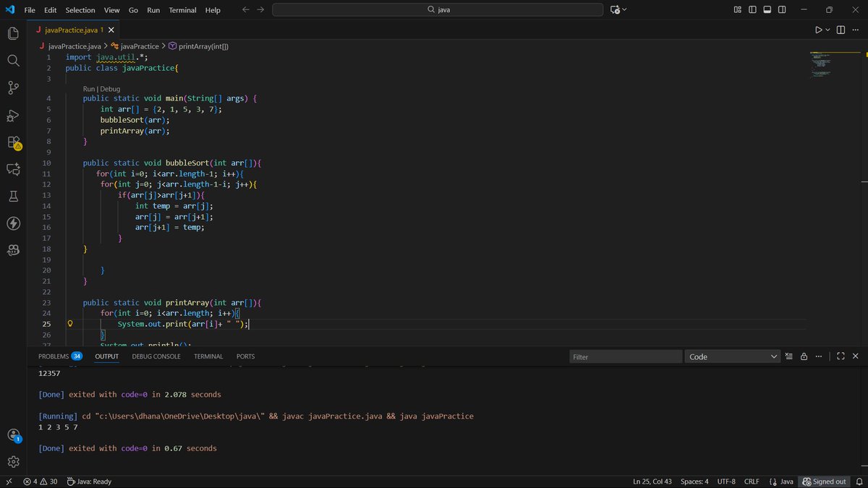This screenshot has height=488, width=868.
Task: Click the Run code lens above main
Action: tap(89, 89)
